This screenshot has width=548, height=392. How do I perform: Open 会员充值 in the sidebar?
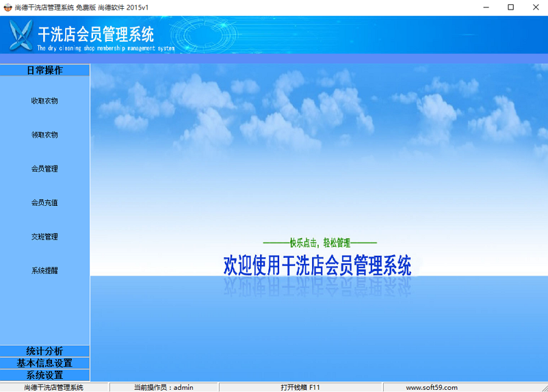[x=44, y=202]
